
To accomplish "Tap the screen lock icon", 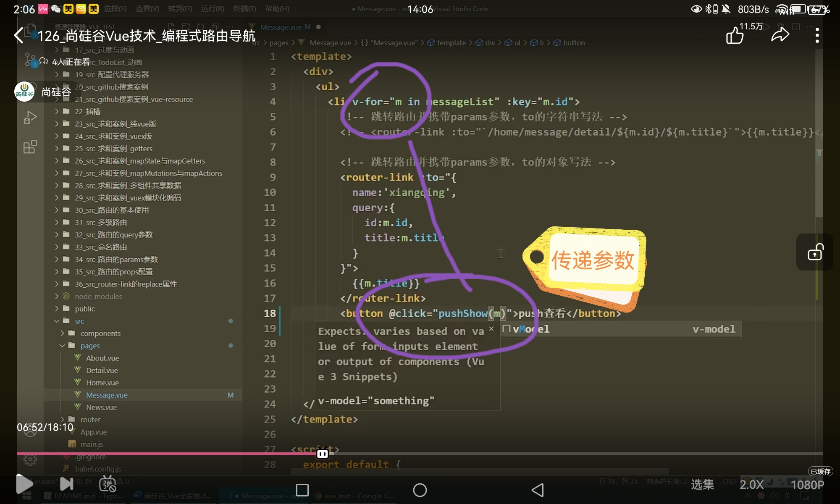I will 815,252.
